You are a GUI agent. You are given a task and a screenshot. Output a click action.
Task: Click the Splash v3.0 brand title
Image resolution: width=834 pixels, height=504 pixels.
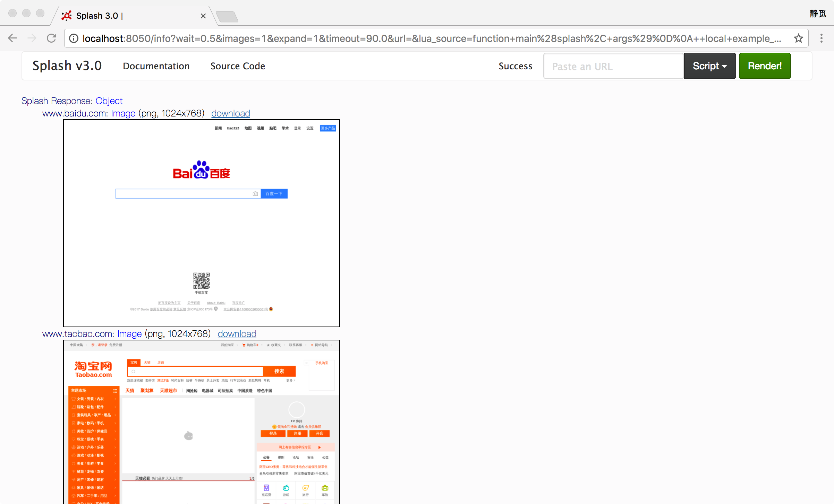(67, 66)
